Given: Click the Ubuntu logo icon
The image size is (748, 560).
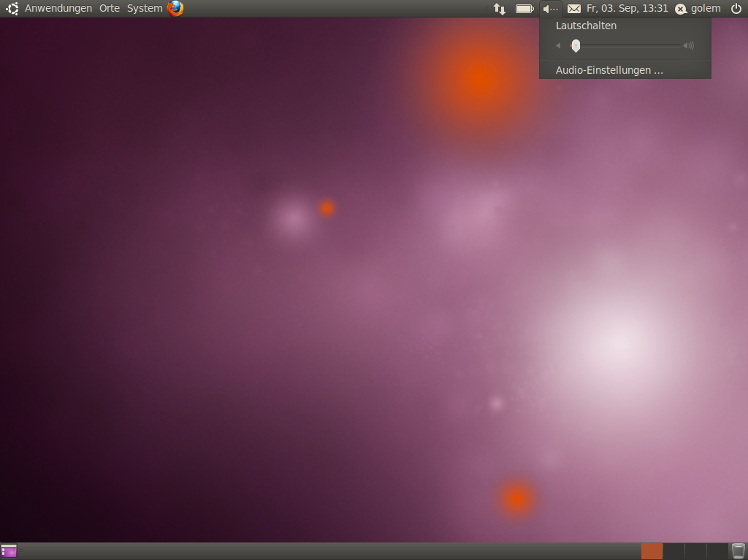Looking at the screenshot, I should coord(12,9).
